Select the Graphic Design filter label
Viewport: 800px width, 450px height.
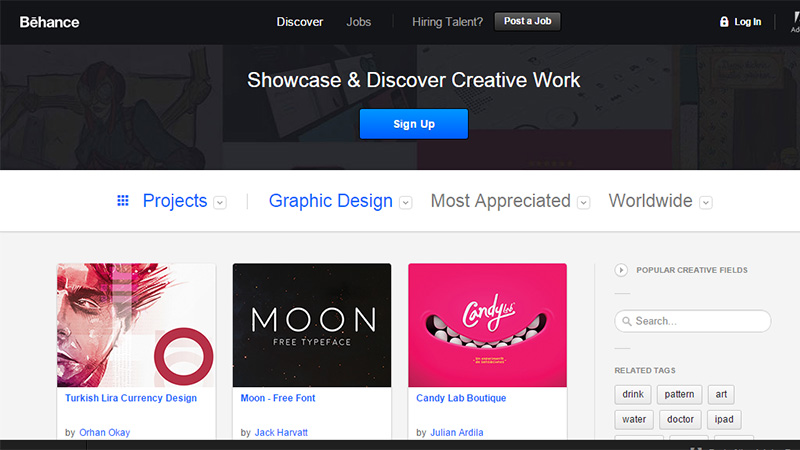tap(331, 201)
